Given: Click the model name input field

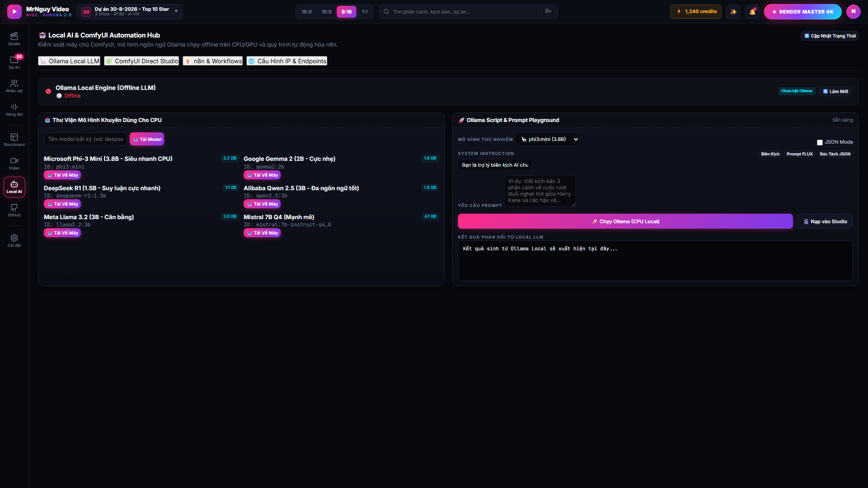Looking at the screenshot, I should [x=85, y=139].
